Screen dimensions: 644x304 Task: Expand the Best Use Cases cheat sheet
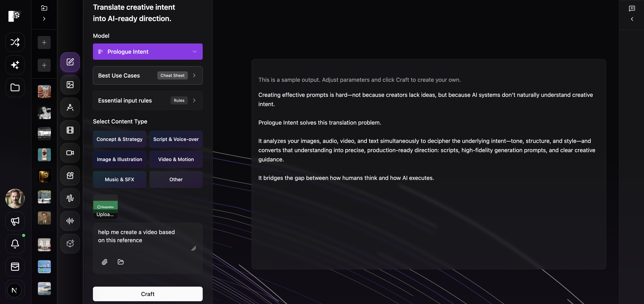click(x=147, y=75)
